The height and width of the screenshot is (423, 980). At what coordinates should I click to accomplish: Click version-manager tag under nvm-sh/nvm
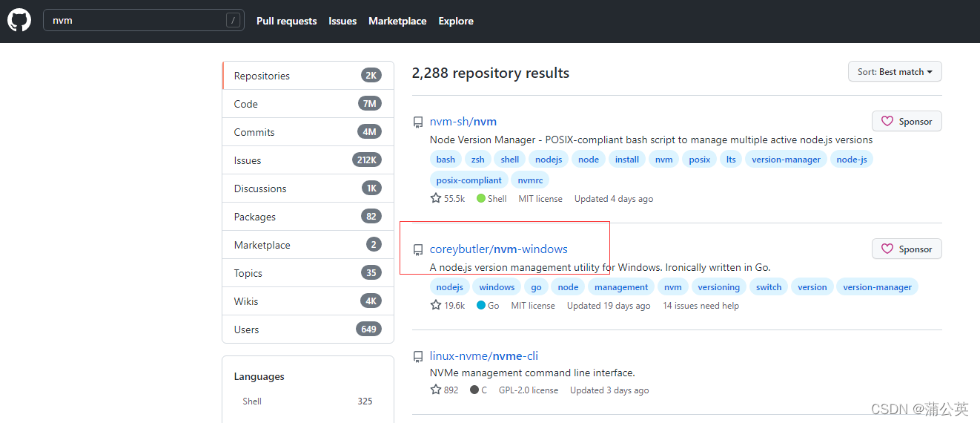[787, 160]
